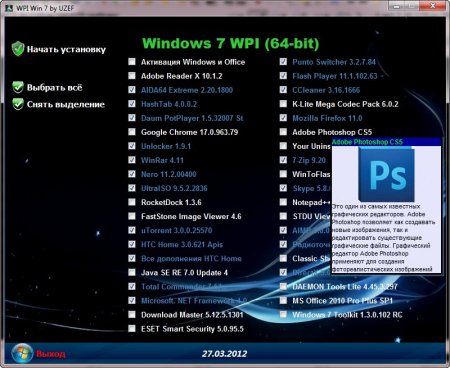This screenshot has width=450, height=368.
Task: Uncheck Daum PotPlayer checkbox
Action: point(132,118)
